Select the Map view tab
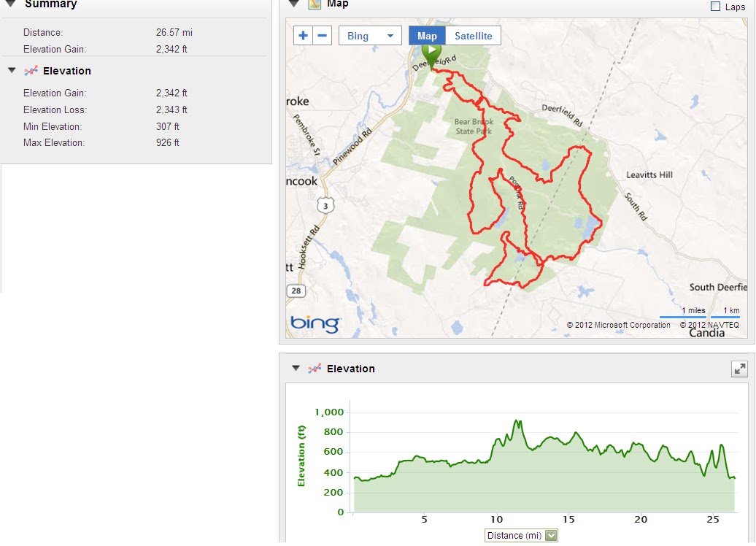 pyautogui.click(x=427, y=36)
